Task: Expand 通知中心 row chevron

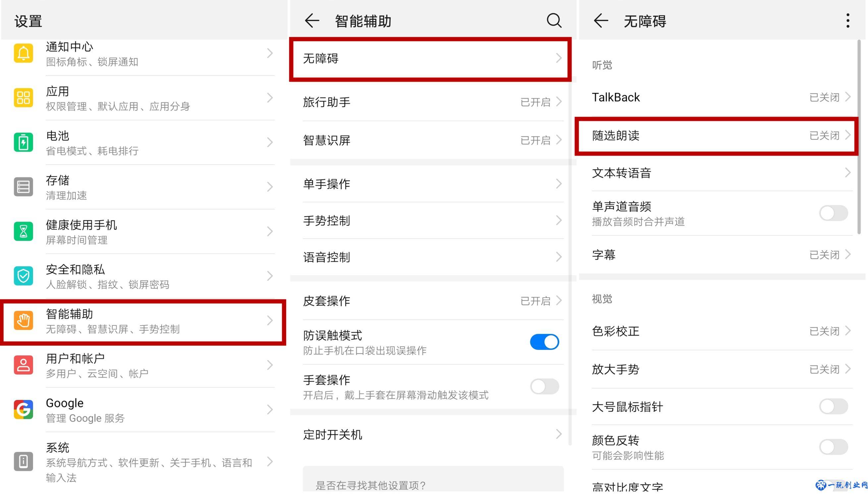Action: click(270, 53)
